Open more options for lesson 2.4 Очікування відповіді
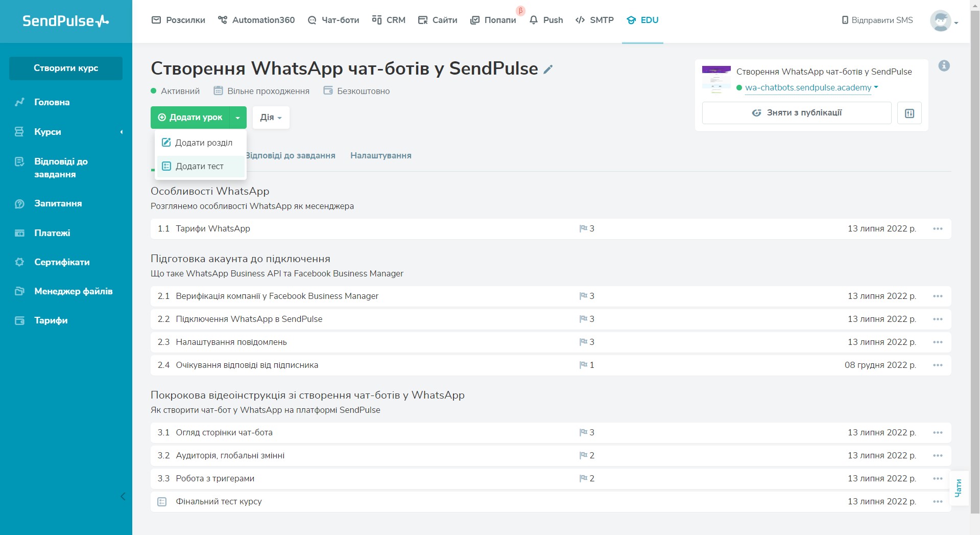 [x=938, y=365]
